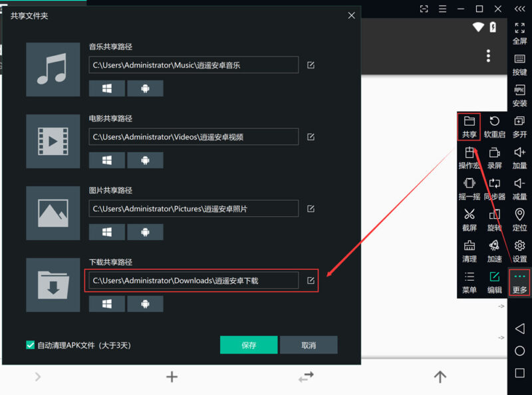Open the 菜单 menu function
The image size is (532, 395).
point(470,281)
